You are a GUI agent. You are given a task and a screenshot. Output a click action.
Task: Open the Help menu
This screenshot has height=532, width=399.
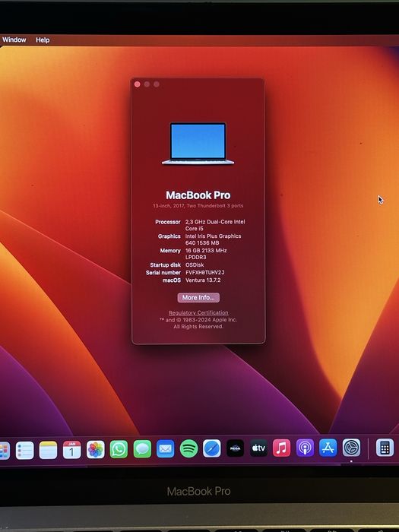click(43, 40)
